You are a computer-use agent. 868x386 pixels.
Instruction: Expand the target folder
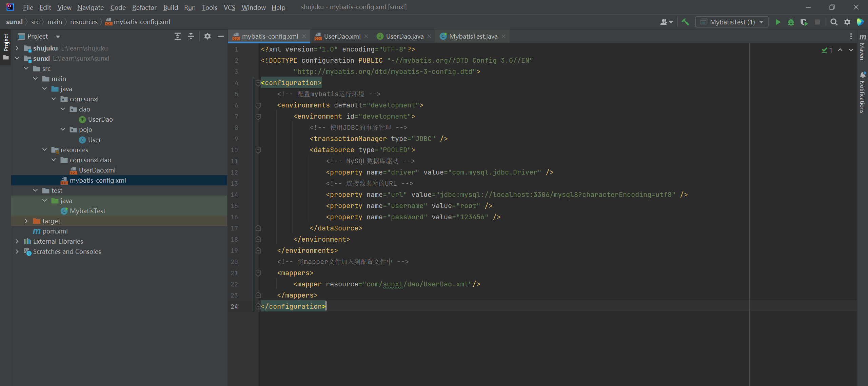(26, 221)
